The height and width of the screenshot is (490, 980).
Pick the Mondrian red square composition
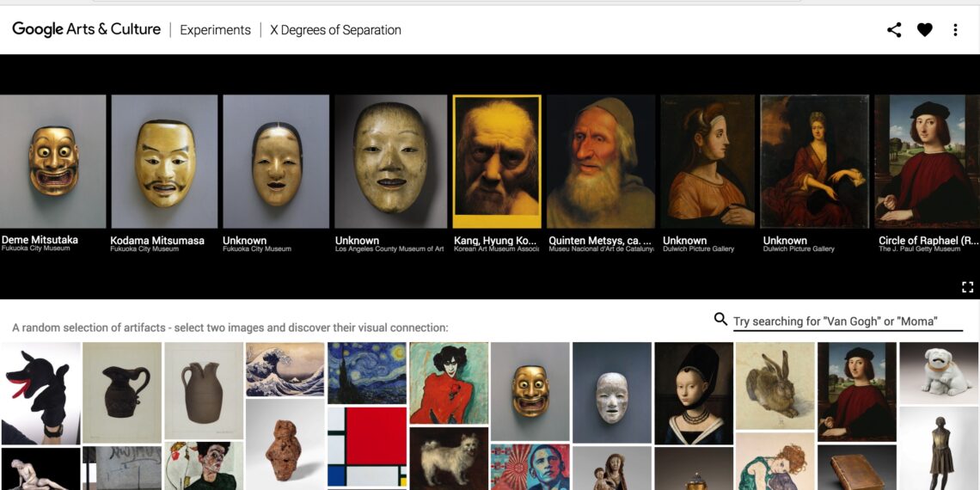(x=366, y=445)
